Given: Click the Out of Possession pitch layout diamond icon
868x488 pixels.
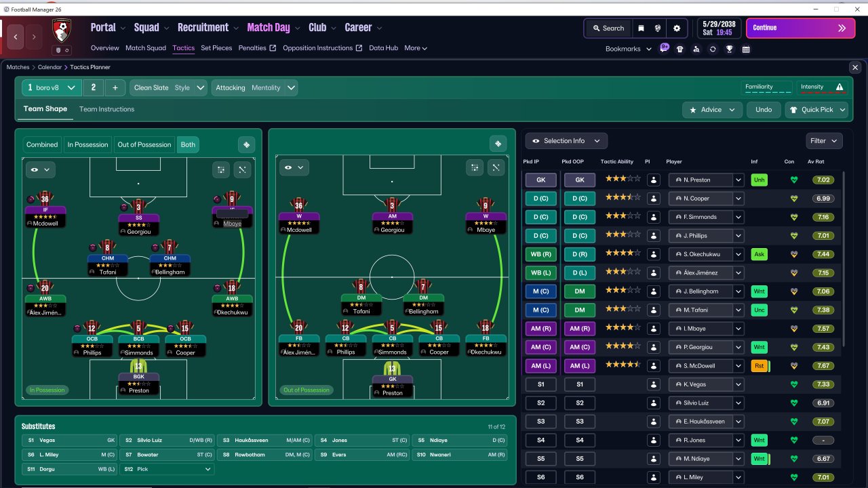Looking at the screenshot, I should 498,144.
